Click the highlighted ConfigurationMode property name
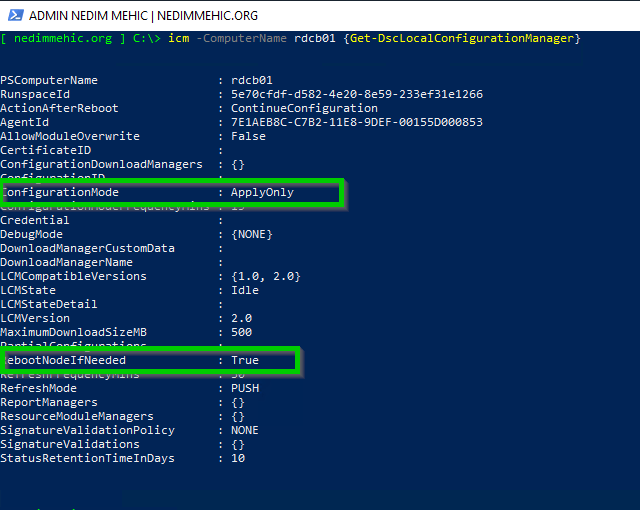Image resolution: width=640 pixels, height=510 pixels. click(x=62, y=192)
